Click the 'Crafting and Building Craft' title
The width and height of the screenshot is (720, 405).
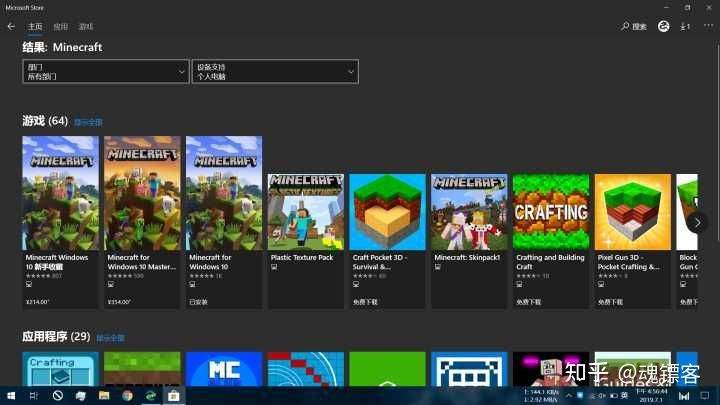pyautogui.click(x=550, y=262)
